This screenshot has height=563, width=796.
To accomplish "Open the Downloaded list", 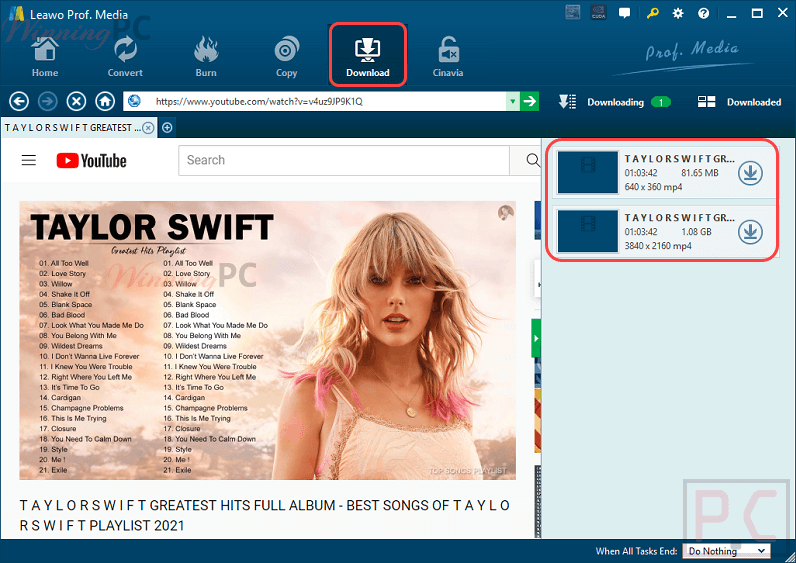I will (x=739, y=102).
